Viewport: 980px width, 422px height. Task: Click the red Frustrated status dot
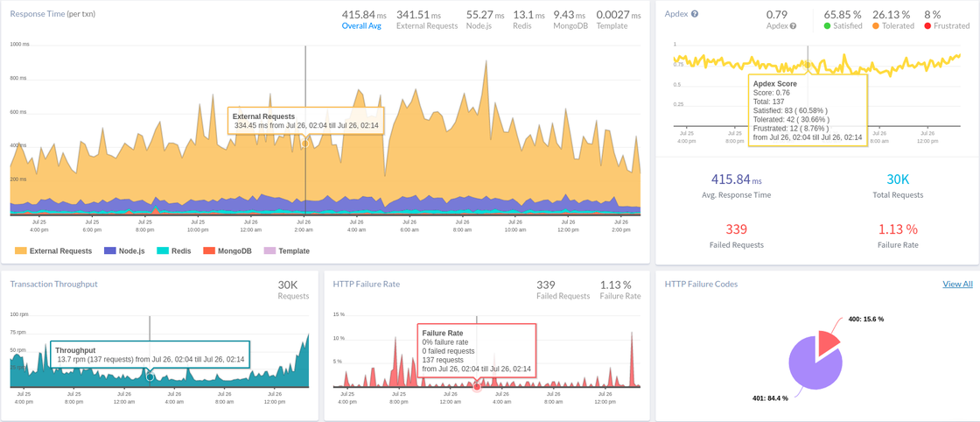tap(928, 26)
